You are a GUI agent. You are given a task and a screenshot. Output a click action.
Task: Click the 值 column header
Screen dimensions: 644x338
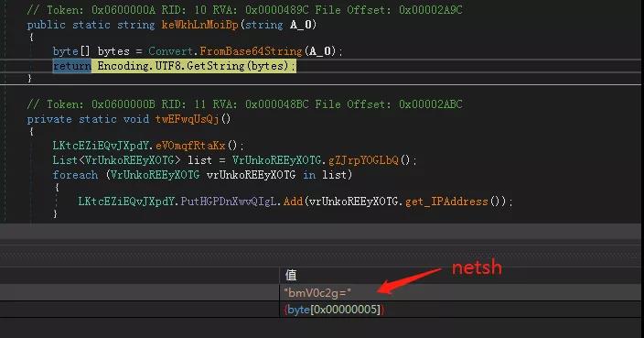[x=291, y=275]
